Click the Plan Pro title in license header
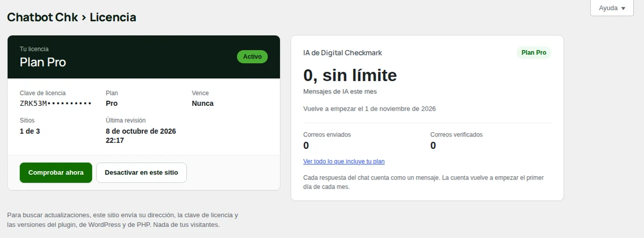 point(43,62)
